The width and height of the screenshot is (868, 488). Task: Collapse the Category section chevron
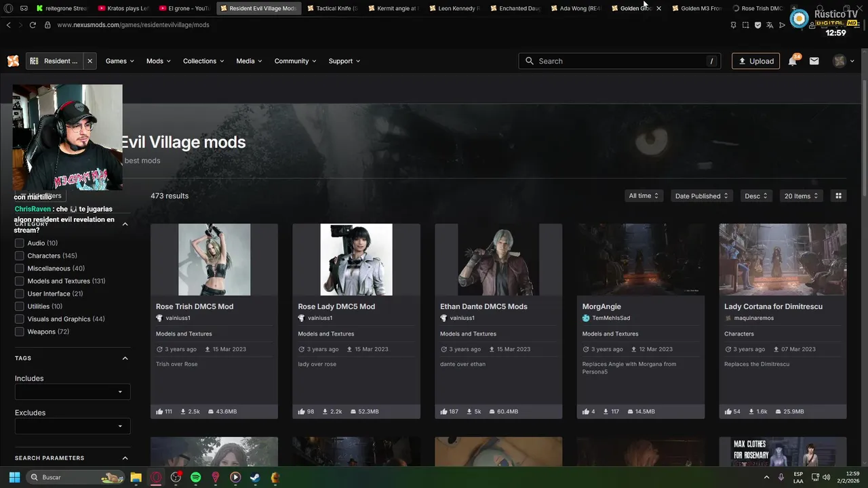click(x=125, y=224)
